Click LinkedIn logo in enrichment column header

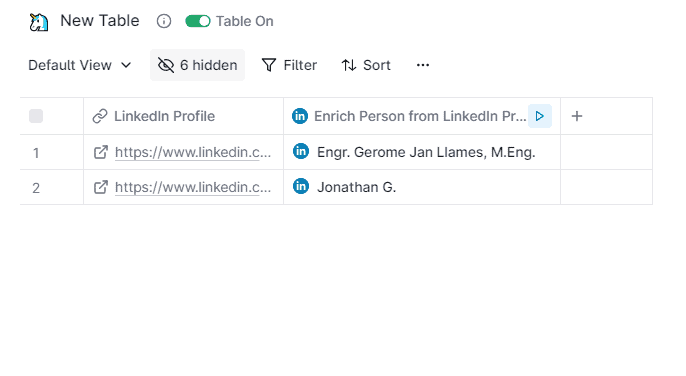[x=300, y=116]
